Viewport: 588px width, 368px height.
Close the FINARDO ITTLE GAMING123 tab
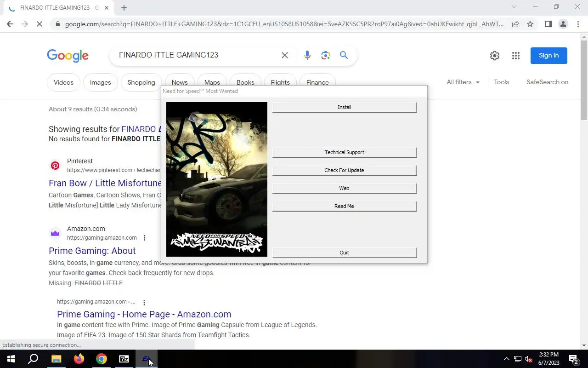tap(107, 8)
